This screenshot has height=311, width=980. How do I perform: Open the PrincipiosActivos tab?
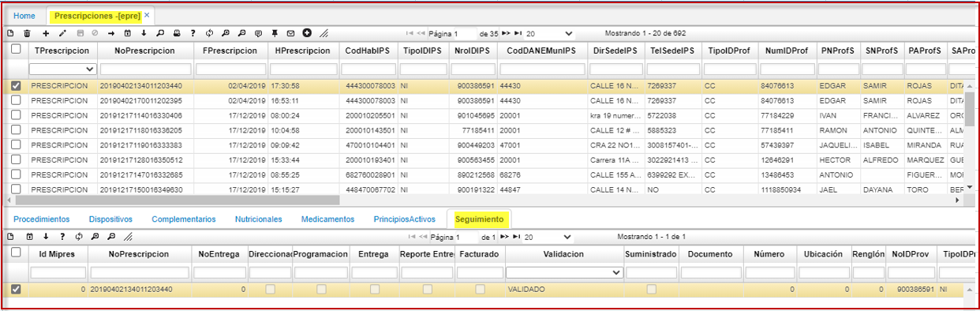[404, 219]
